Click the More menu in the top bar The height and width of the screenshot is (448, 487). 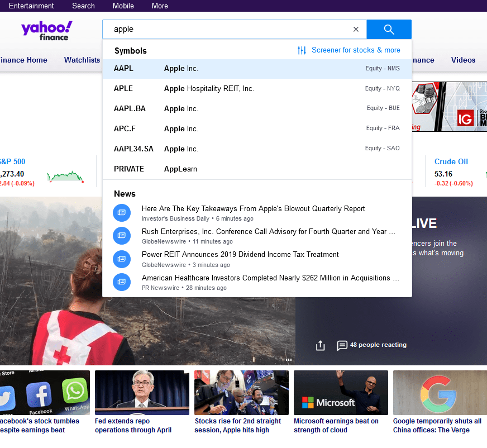160,6
